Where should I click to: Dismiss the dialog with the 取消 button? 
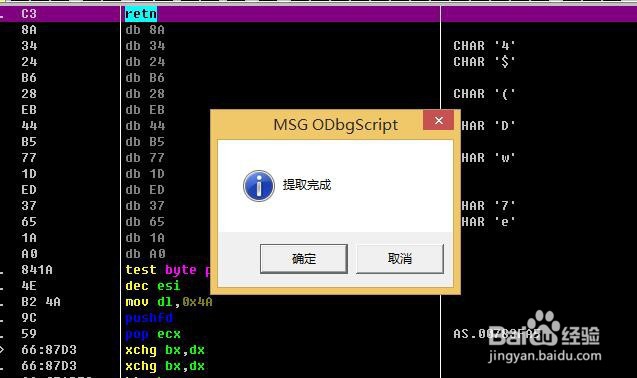tap(400, 259)
